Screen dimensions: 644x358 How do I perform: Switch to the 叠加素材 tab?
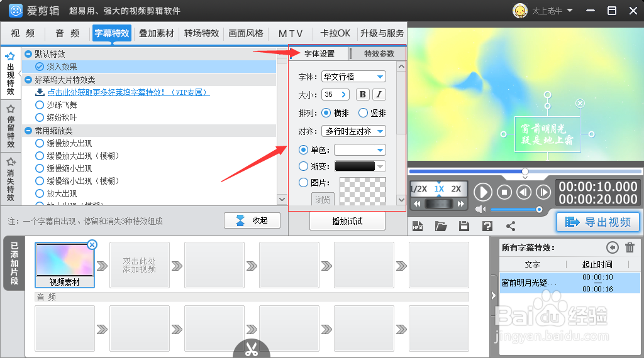click(157, 33)
